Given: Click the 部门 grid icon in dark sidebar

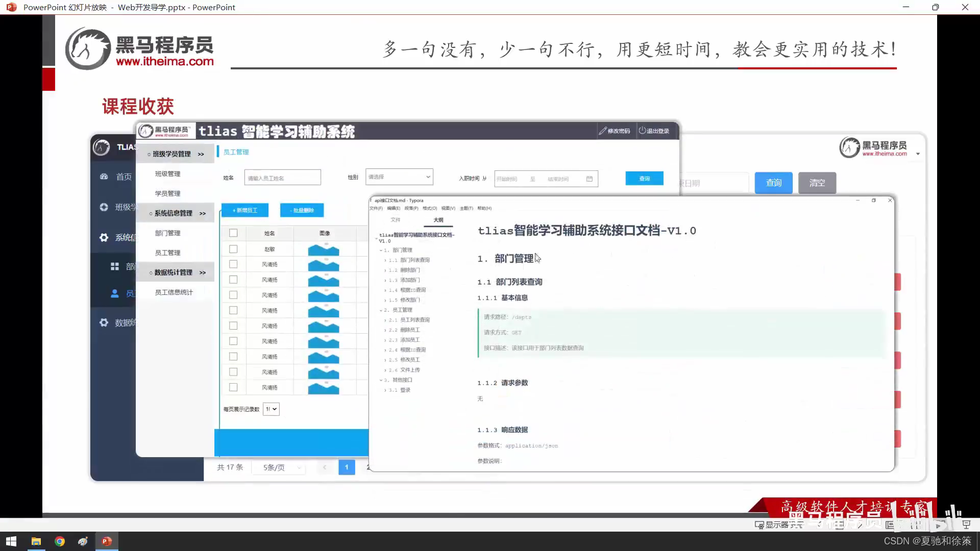Looking at the screenshot, I should pyautogui.click(x=115, y=266).
